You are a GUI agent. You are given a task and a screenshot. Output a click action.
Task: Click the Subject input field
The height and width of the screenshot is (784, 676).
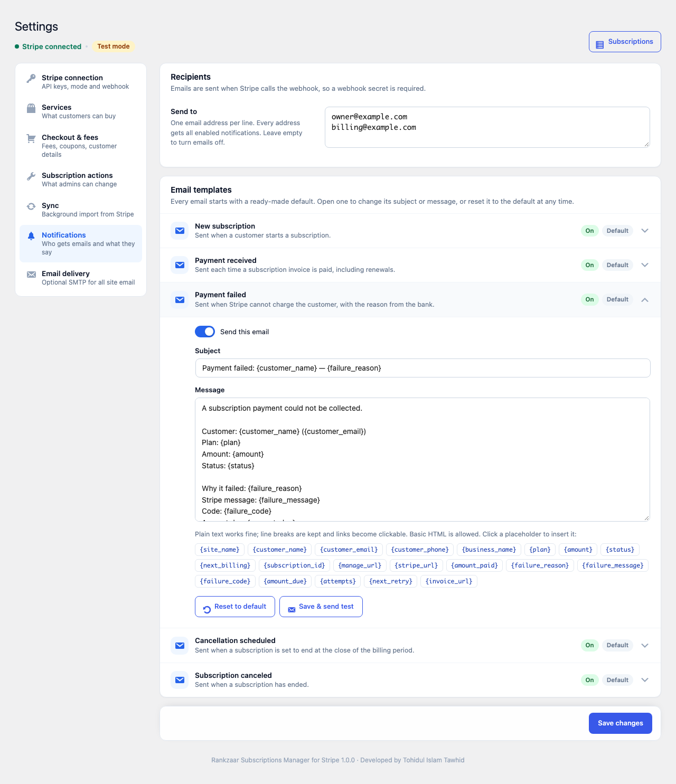[422, 368]
